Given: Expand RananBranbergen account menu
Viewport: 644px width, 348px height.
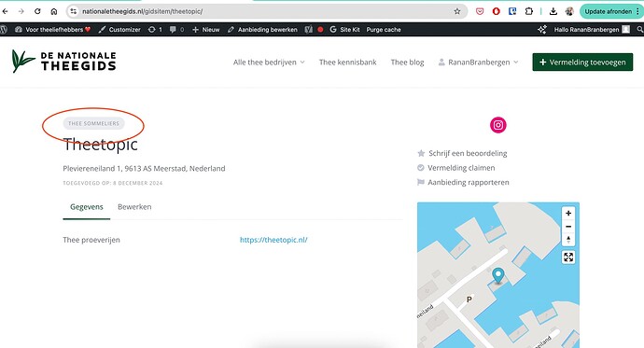Looking at the screenshot, I should coord(478,63).
